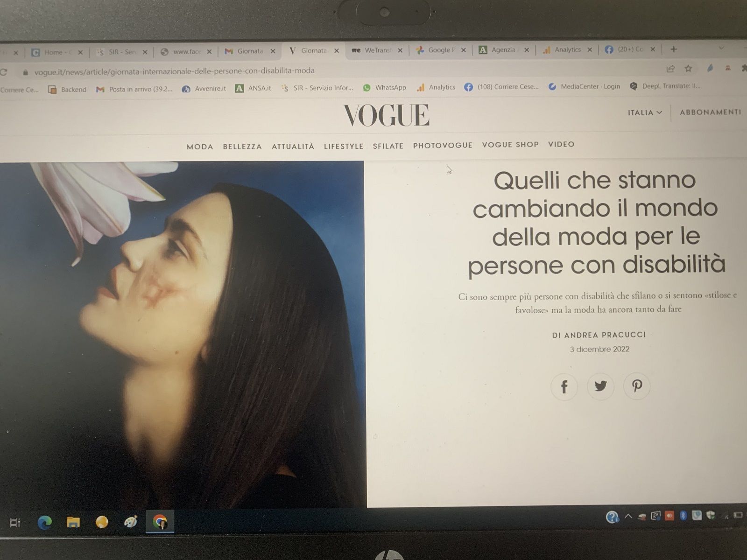Open the WhatsApp bookmark
Image resolution: width=747 pixels, height=560 pixels.
coord(385,87)
